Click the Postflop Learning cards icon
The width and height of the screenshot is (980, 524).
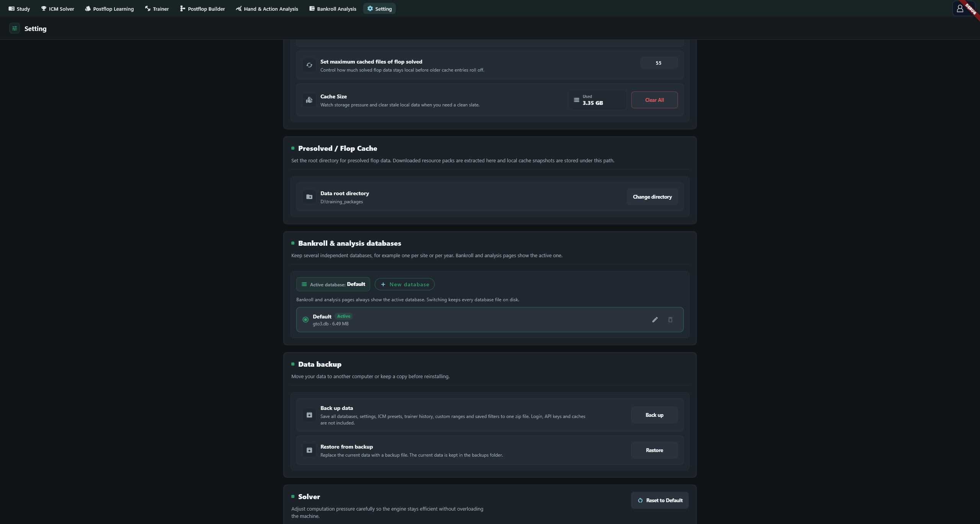coord(88,8)
